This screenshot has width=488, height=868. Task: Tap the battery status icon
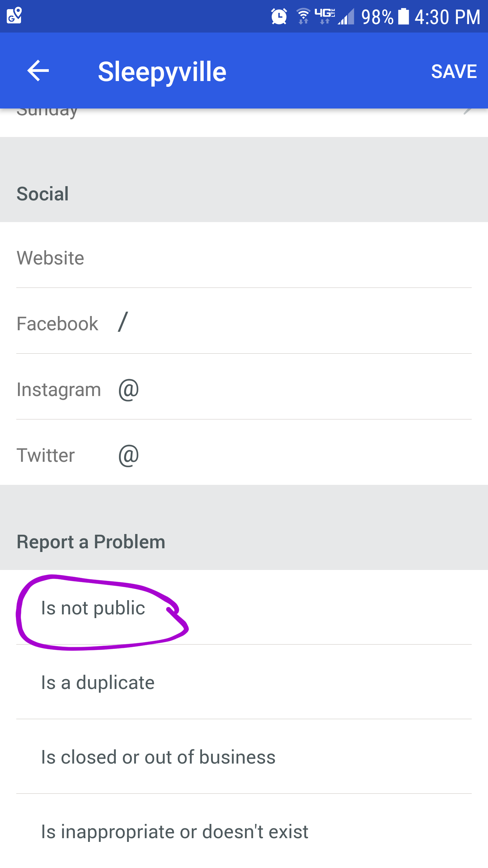click(x=403, y=16)
